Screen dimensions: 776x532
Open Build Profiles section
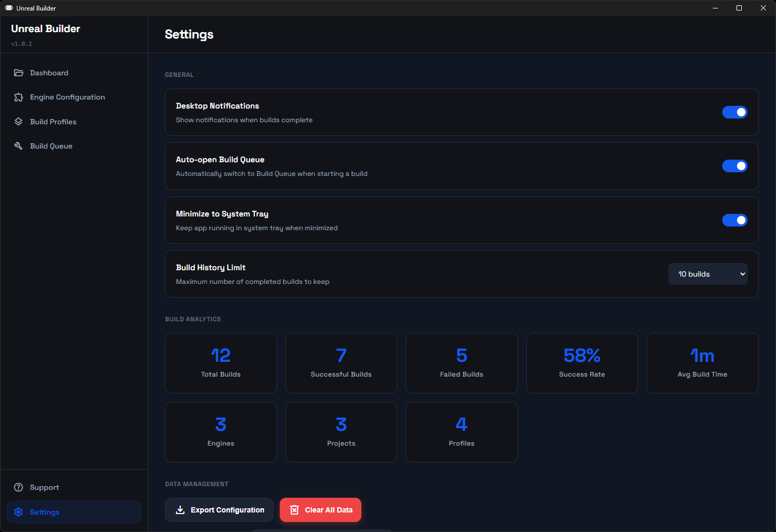coord(74,122)
